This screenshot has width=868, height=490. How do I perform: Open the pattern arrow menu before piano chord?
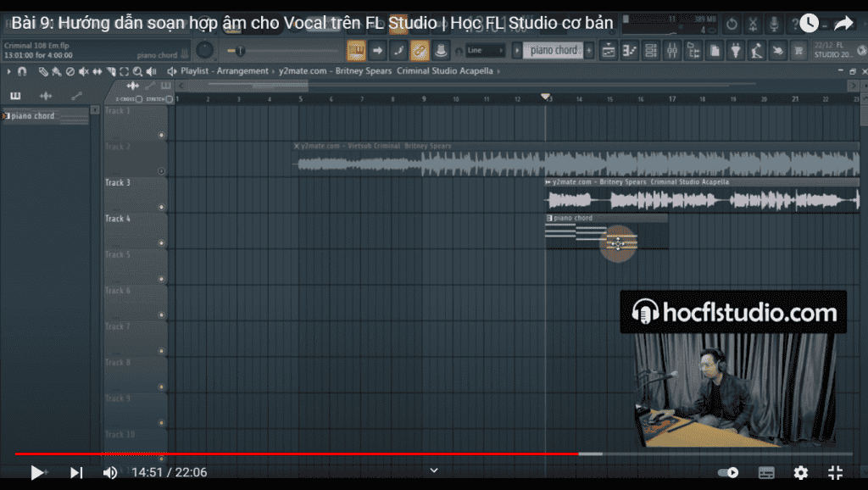click(516, 51)
